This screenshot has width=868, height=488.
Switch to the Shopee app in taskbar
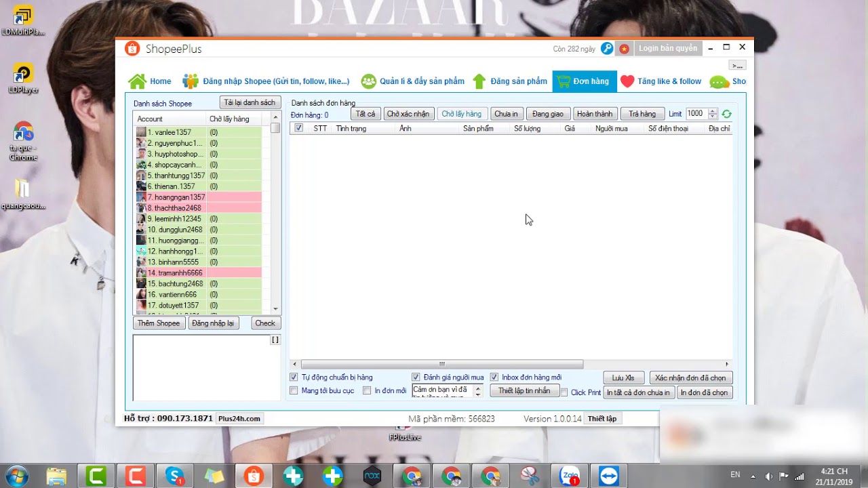coord(254,476)
